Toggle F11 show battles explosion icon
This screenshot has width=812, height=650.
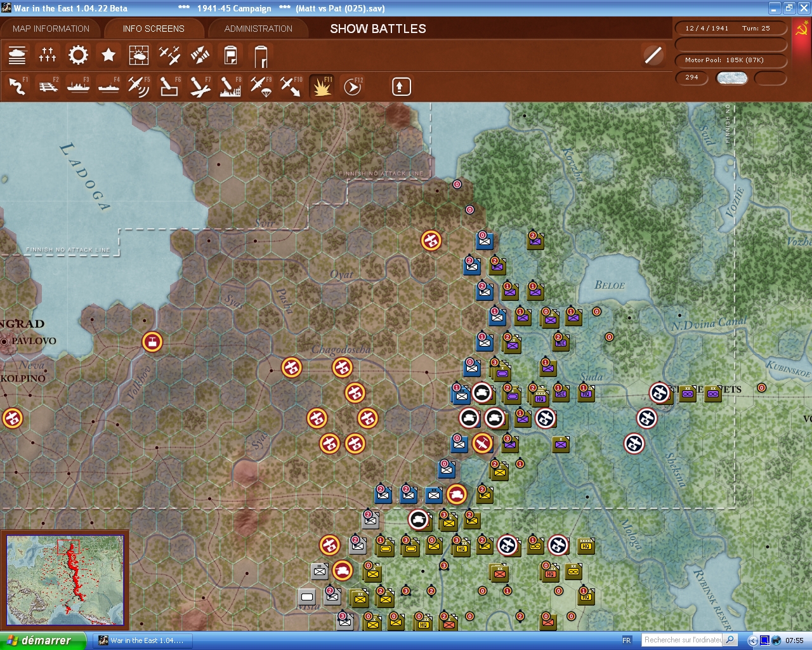click(322, 86)
